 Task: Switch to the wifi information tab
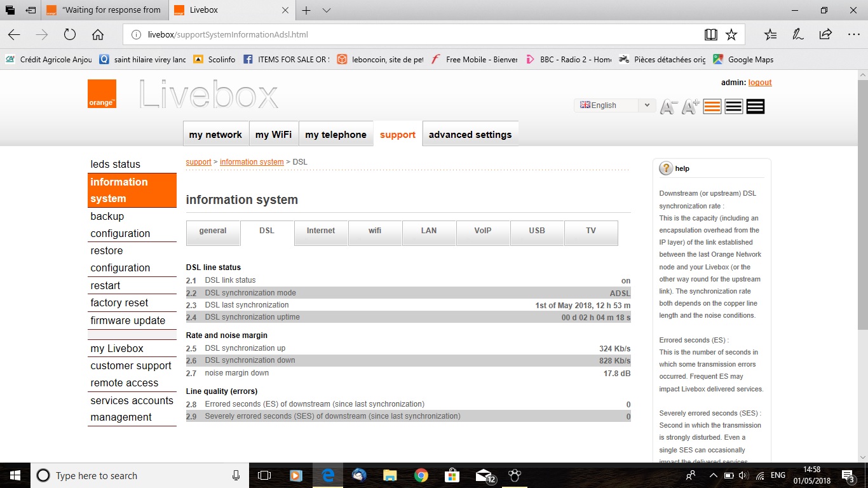click(x=375, y=233)
